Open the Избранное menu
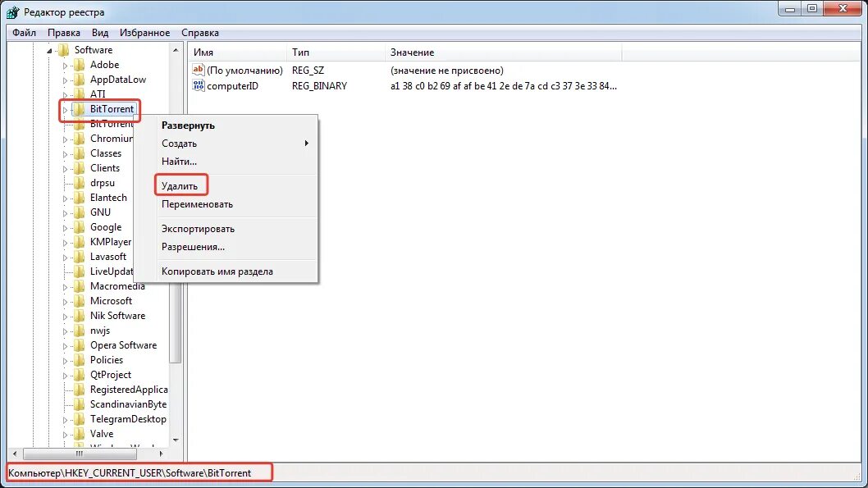This screenshot has width=868, height=488. tap(145, 33)
